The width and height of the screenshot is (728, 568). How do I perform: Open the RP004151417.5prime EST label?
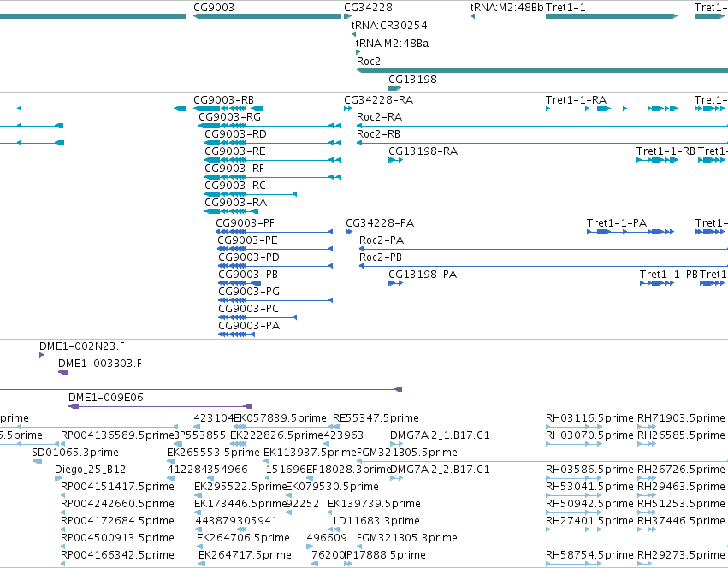pyautogui.click(x=117, y=487)
